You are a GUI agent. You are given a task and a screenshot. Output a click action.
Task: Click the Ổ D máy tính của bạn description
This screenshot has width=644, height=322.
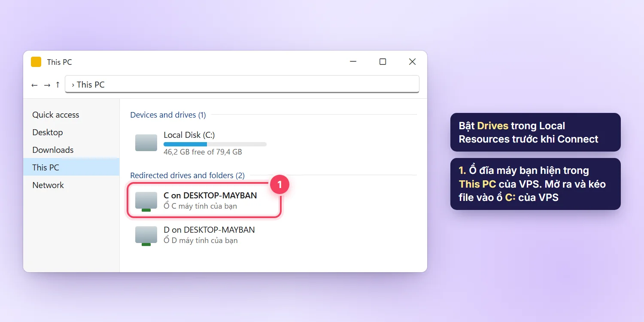[200, 240]
